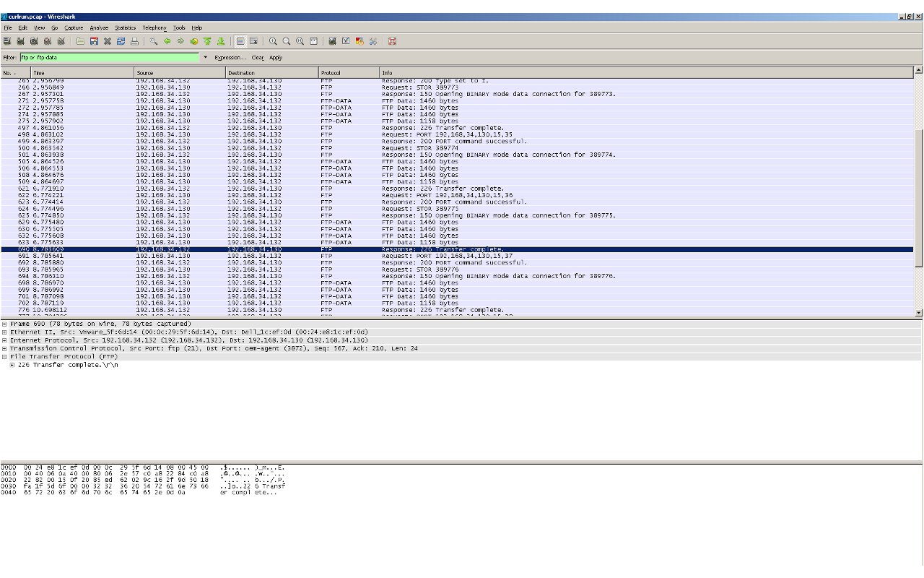Open the Statistics menu

[x=126, y=27]
